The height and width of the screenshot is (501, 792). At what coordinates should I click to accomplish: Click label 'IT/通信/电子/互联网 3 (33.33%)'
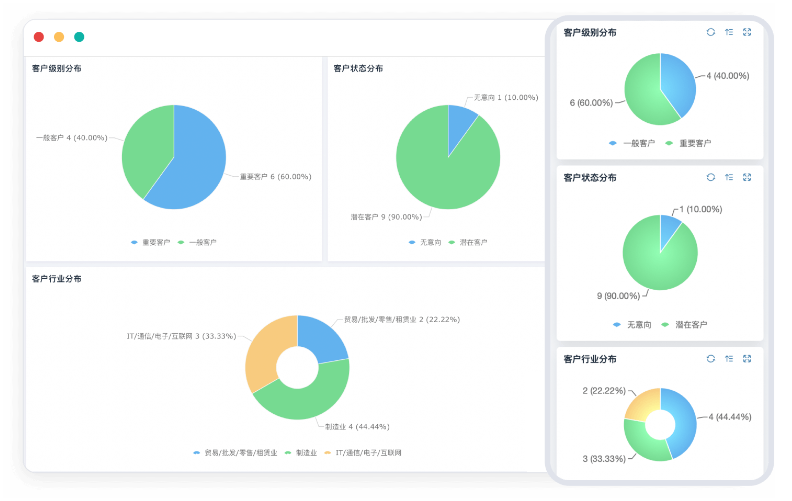pyautogui.click(x=181, y=336)
